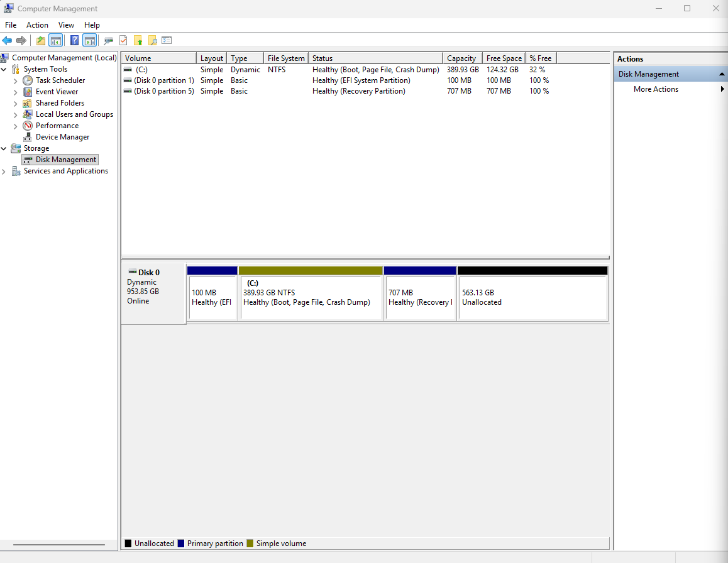Screen dimensions: 728x563
Task: Sort volumes by Capacity column header
Action: pyautogui.click(x=462, y=58)
